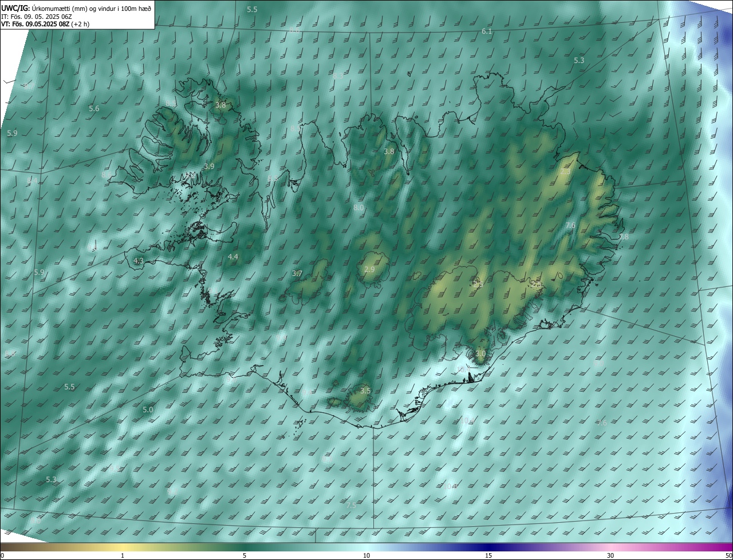733x560 pixels.
Task: Click the map value '2.9' on the glacier
Action: pyautogui.click(x=369, y=270)
